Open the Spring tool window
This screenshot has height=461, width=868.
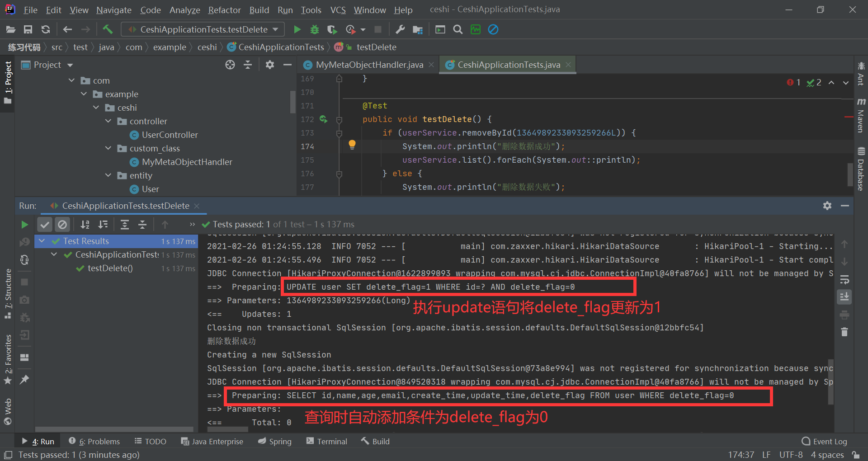[275, 442]
